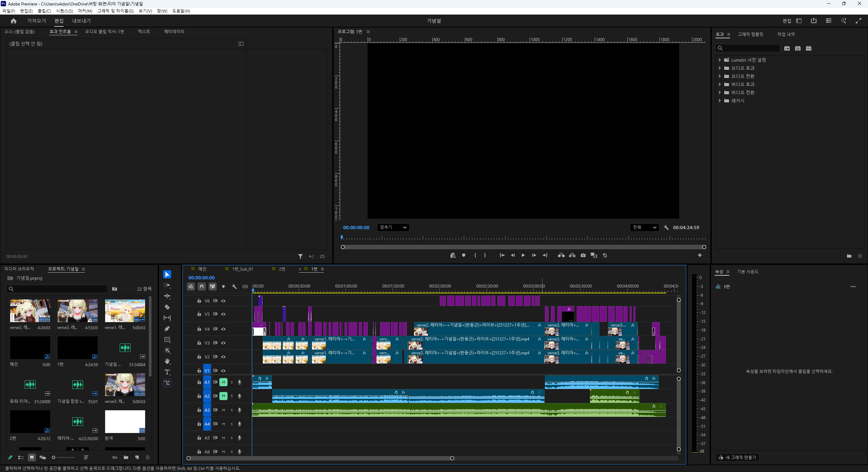This screenshot has height=472, width=868.
Task: Select the Hand tool
Action: coord(167,361)
